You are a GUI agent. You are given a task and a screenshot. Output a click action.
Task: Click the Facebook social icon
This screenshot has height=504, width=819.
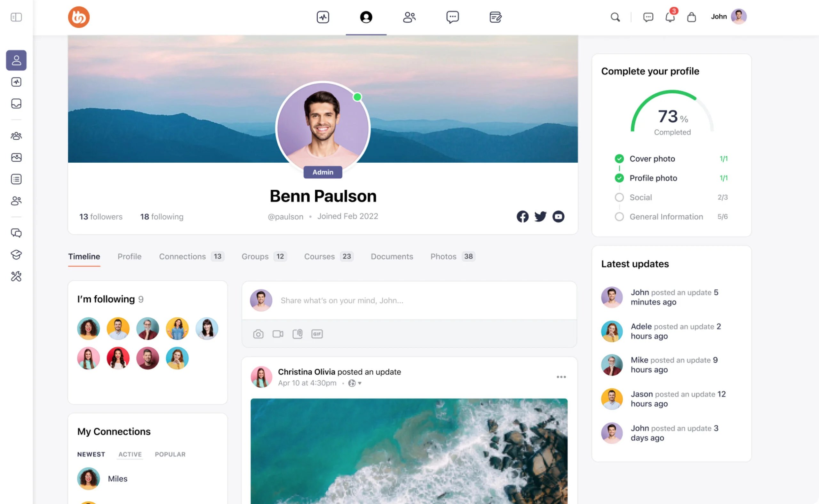pos(522,217)
